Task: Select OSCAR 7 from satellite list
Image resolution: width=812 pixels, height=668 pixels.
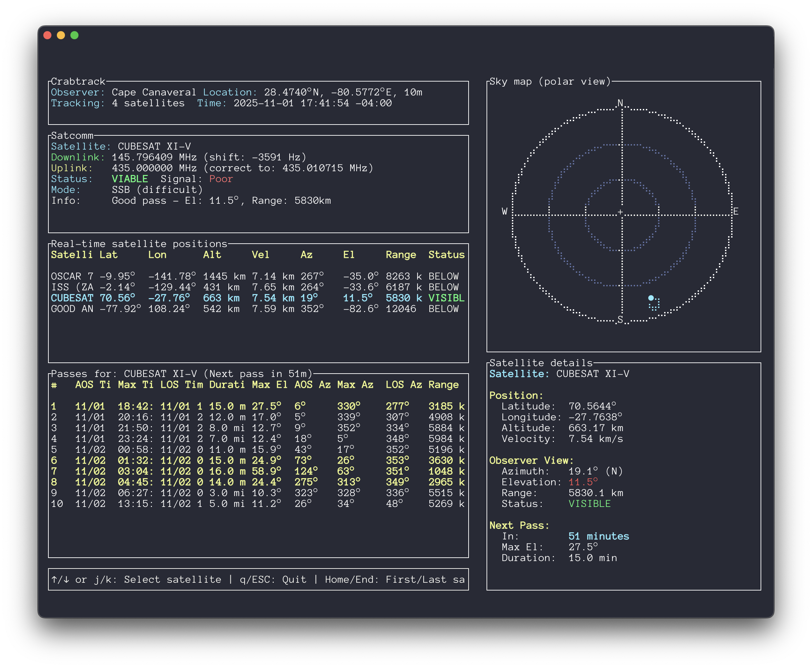Action: coord(154,276)
